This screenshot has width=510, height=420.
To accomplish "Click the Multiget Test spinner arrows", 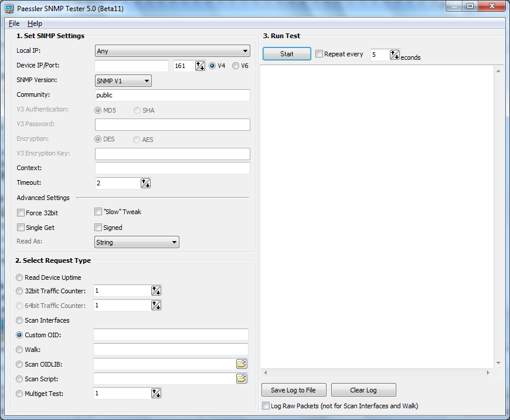I will [x=156, y=393].
